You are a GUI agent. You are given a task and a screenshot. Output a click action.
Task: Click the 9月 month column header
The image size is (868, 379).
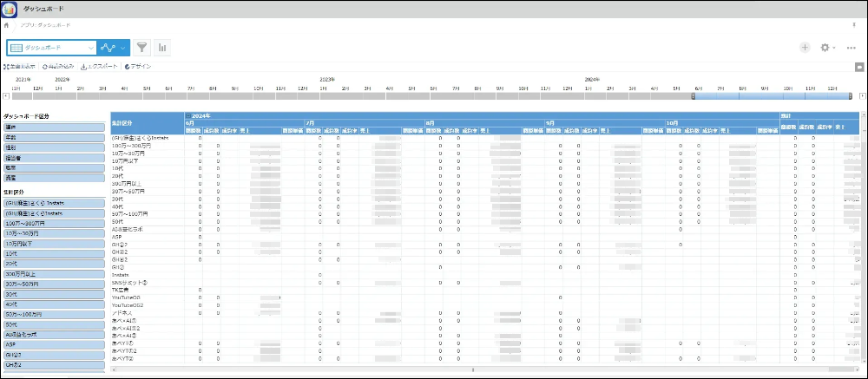click(604, 123)
